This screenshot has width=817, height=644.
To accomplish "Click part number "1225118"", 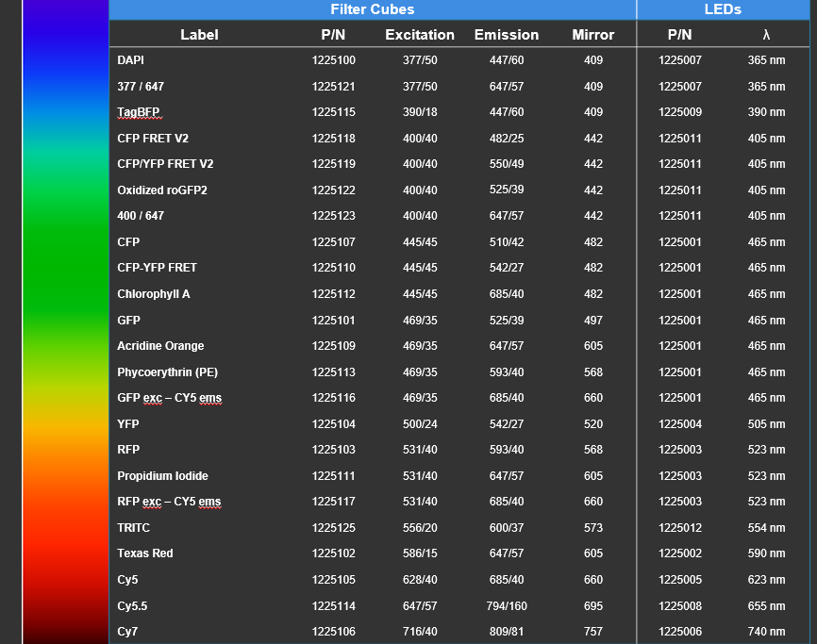I will (333, 139).
